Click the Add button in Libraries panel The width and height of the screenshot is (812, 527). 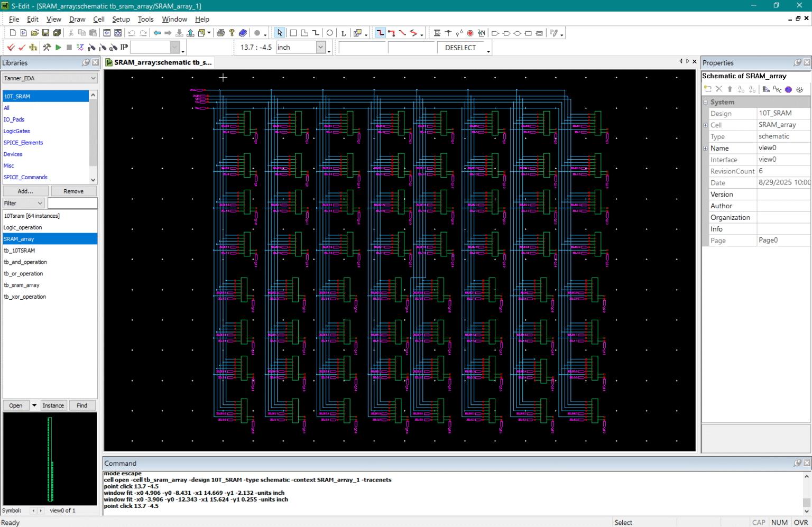point(25,191)
